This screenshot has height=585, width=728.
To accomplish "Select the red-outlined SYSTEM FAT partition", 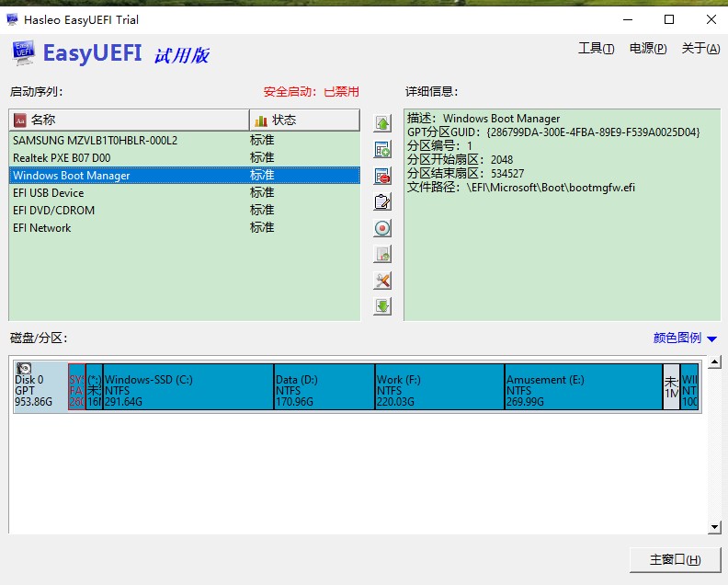I will (x=76, y=386).
